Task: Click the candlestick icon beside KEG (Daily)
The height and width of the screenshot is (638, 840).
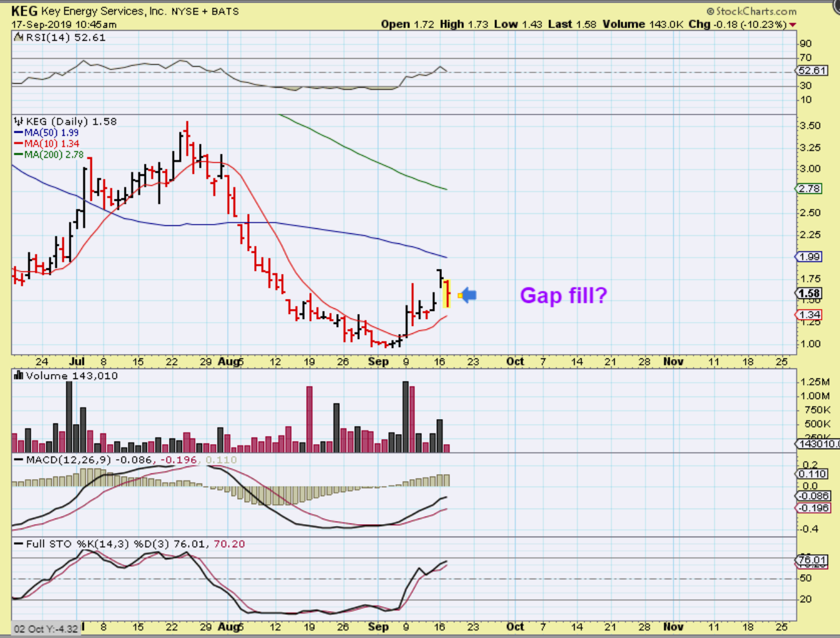Action: tap(18, 121)
